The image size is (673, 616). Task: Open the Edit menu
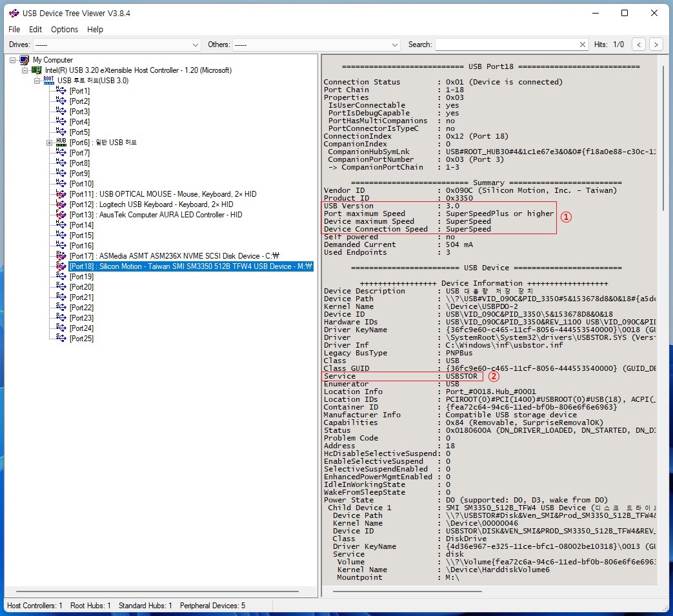35,29
